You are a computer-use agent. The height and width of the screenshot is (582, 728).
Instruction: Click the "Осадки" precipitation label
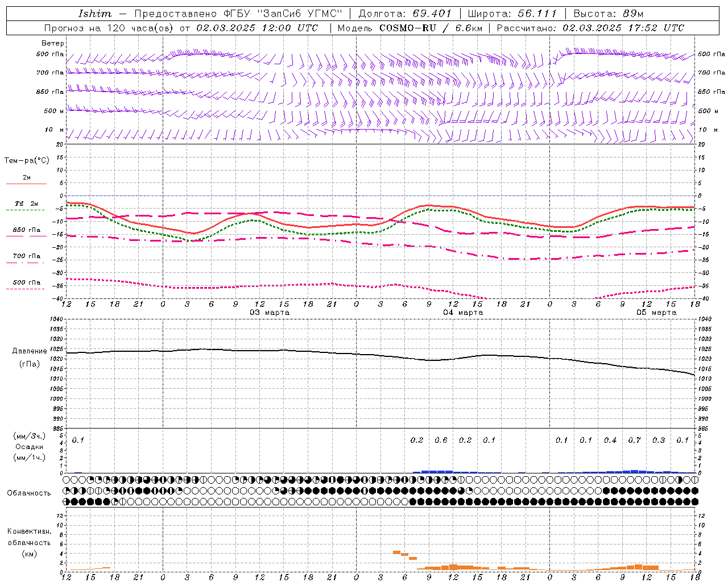pos(30,447)
